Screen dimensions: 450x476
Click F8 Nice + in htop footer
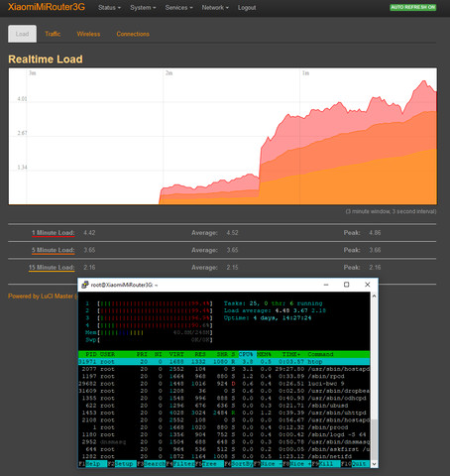[296, 464]
